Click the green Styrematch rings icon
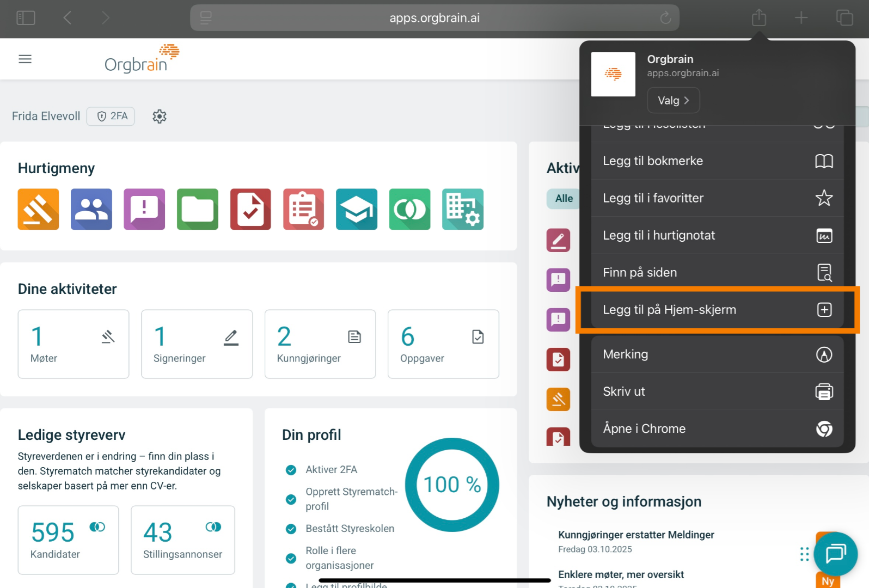 409,210
